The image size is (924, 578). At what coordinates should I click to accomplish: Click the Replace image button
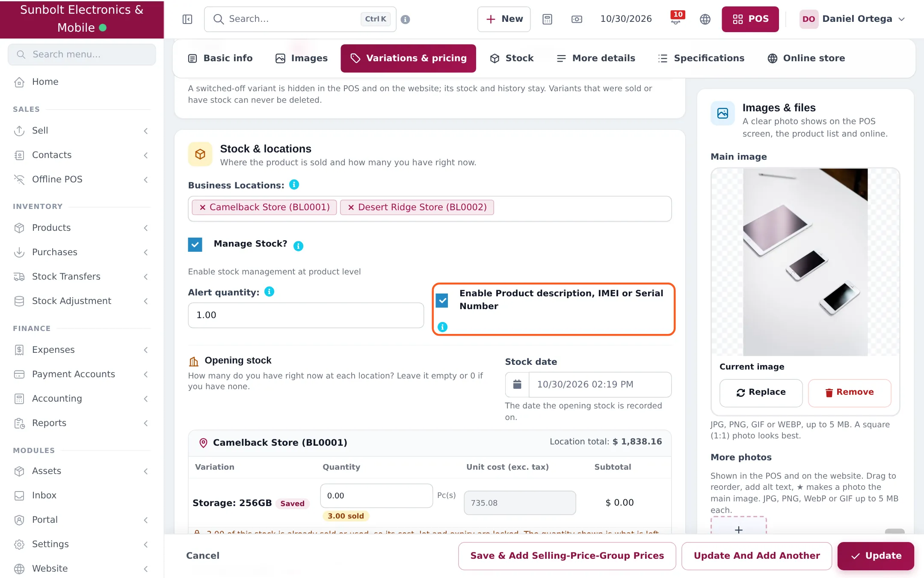761,393
